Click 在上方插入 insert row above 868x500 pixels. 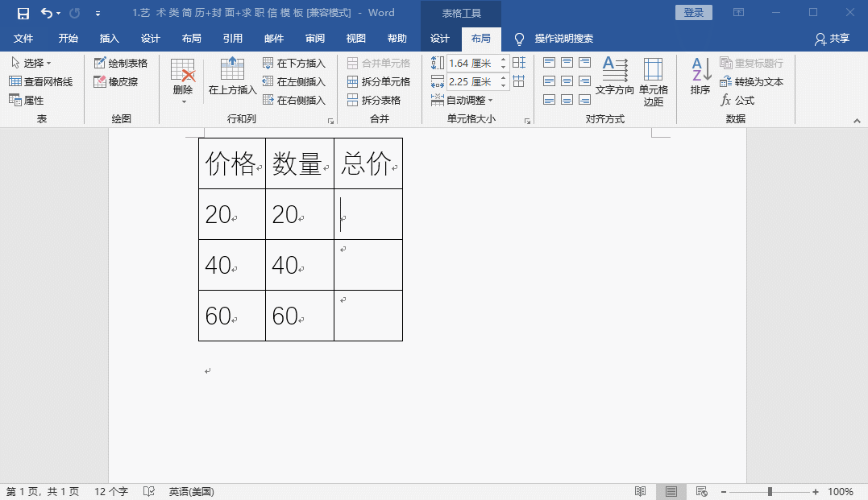(232, 76)
